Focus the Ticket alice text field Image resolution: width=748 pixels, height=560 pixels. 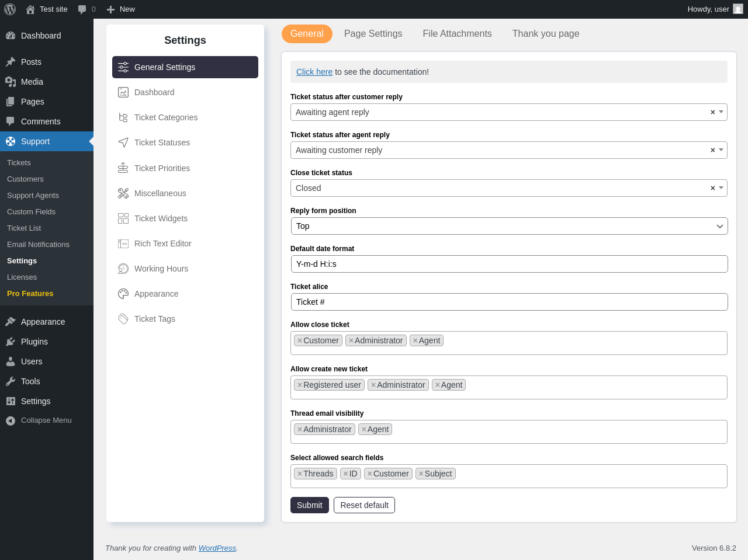click(x=510, y=302)
